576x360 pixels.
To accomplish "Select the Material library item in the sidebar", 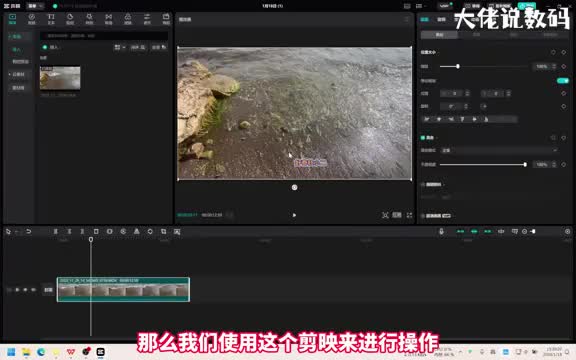I will 18,87.
